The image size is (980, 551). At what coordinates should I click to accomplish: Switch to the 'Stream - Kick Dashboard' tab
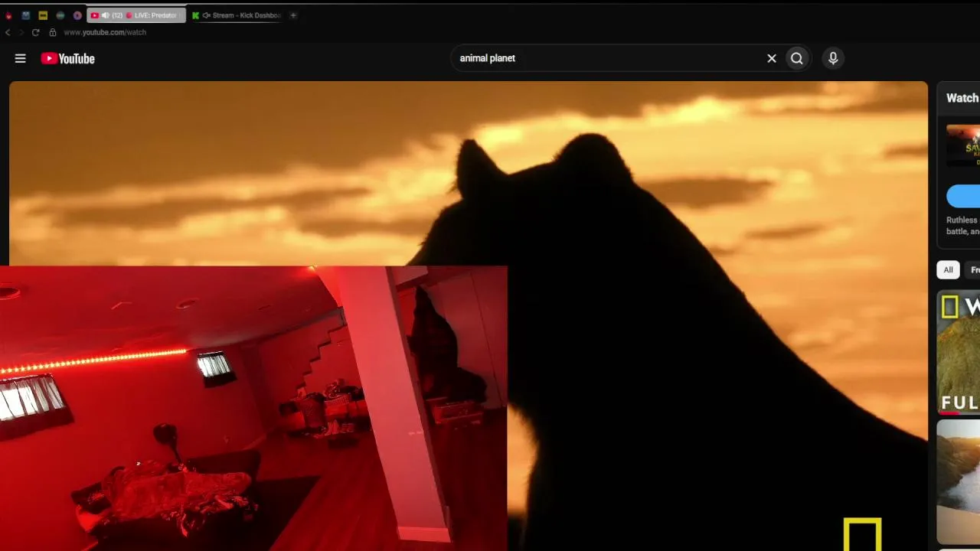click(x=237, y=15)
